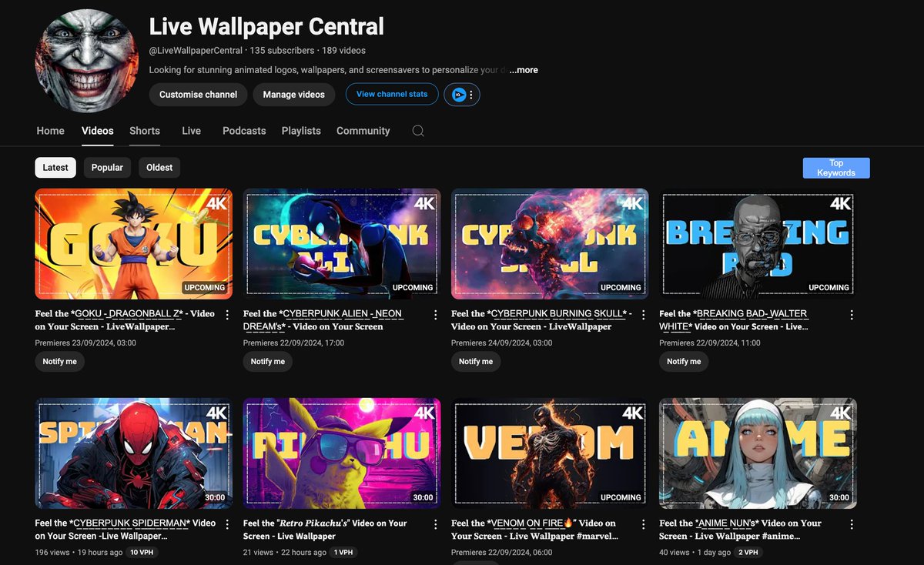Open the Cyberpunk Alien video thumbnail

pyautogui.click(x=342, y=244)
